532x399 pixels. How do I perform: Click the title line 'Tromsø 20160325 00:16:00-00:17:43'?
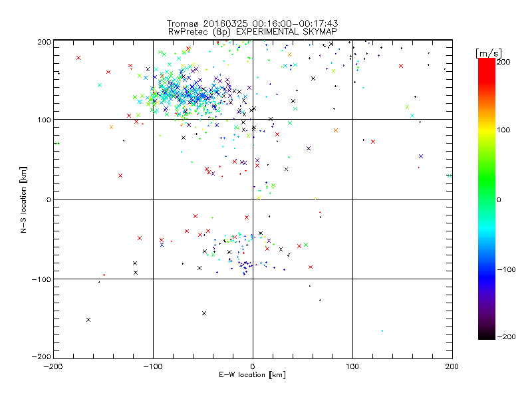[x=252, y=23]
